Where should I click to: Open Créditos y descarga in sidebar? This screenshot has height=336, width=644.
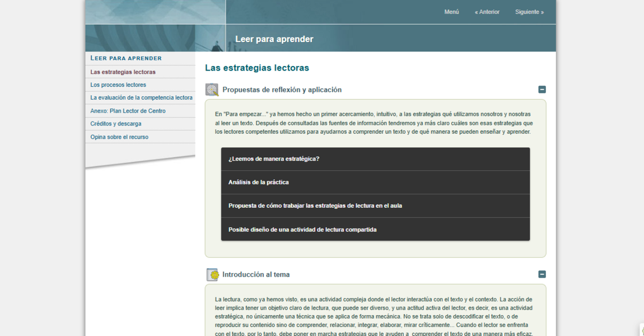116,124
